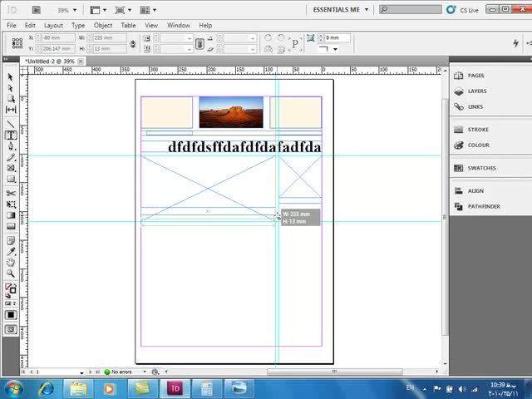Image resolution: width=532 pixels, height=399 pixels.
Task: Open the Layout menu
Action: (53, 25)
